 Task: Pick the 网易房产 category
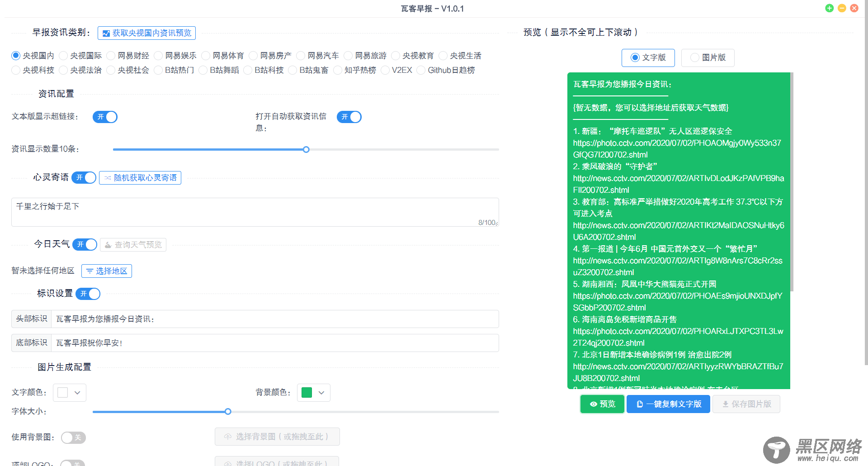[270, 56]
